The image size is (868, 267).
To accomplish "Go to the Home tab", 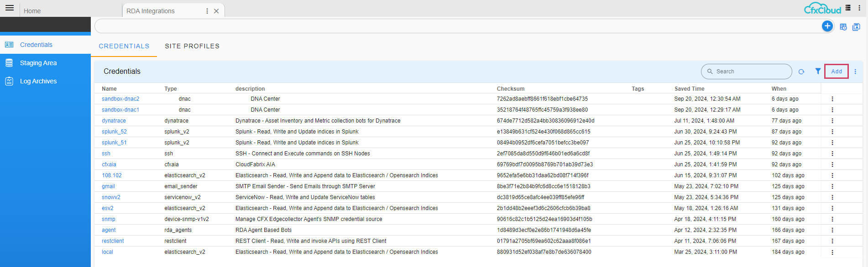I will tap(32, 11).
